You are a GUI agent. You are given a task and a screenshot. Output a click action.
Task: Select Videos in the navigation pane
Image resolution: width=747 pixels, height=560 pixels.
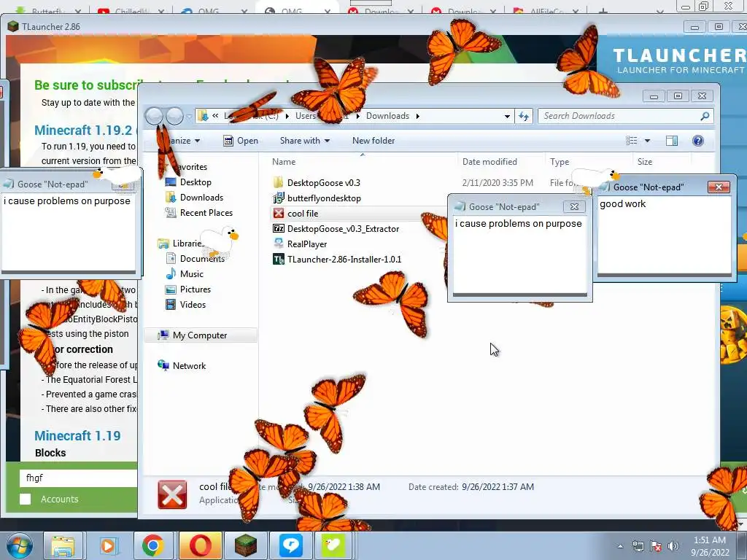193,304
